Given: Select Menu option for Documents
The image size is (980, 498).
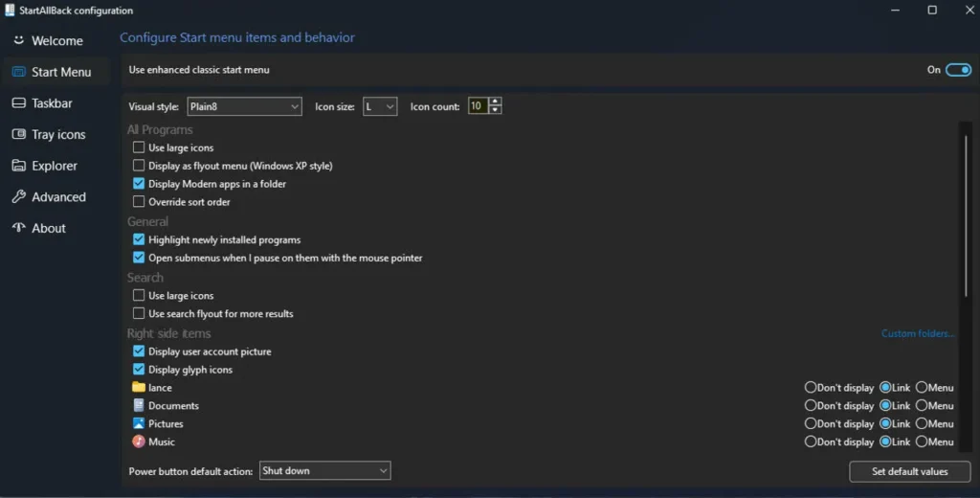Looking at the screenshot, I should pos(922,406).
